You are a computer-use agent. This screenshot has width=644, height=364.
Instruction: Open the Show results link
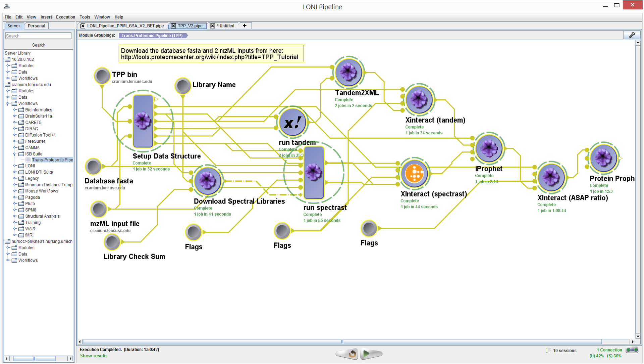click(x=94, y=356)
